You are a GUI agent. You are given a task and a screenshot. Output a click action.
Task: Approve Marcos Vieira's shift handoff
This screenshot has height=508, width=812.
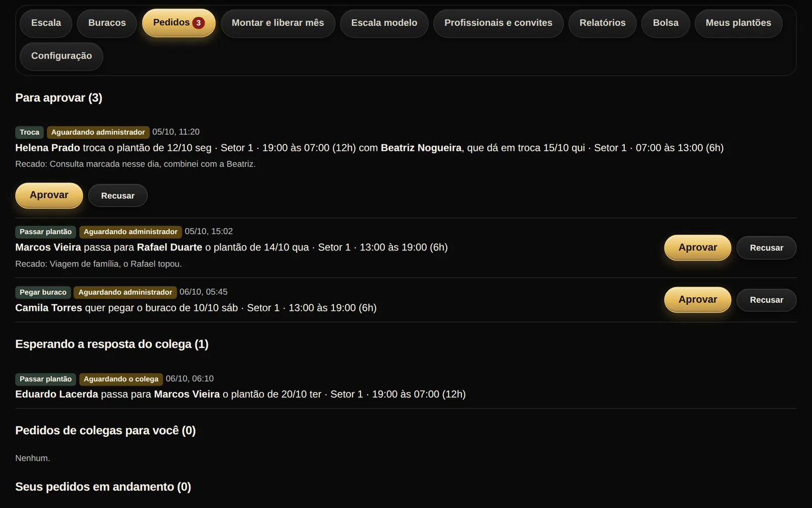pyautogui.click(x=698, y=247)
